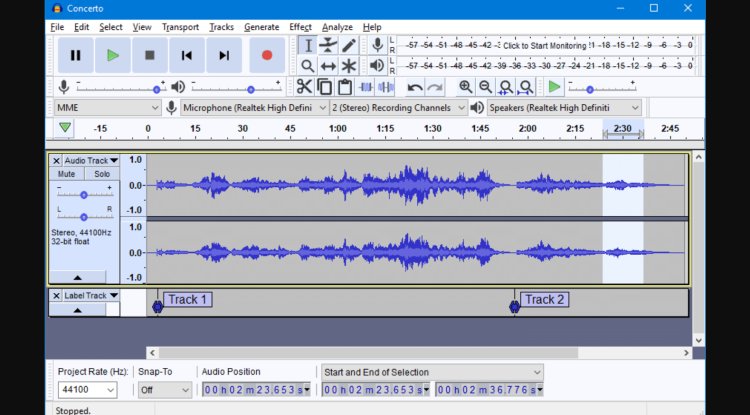Fit the whole project in window
750x415 pixels.
(x=526, y=87)
